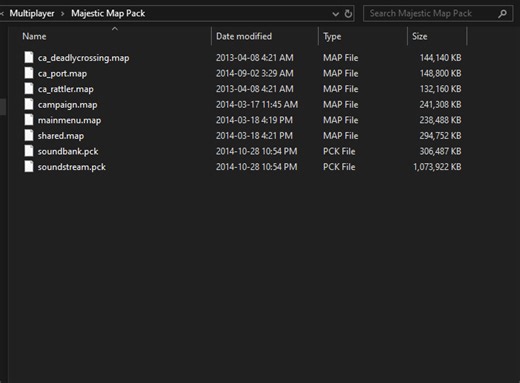
Task: Click the 1,073,922 KB size value
Action: click(x=437, y=167)
